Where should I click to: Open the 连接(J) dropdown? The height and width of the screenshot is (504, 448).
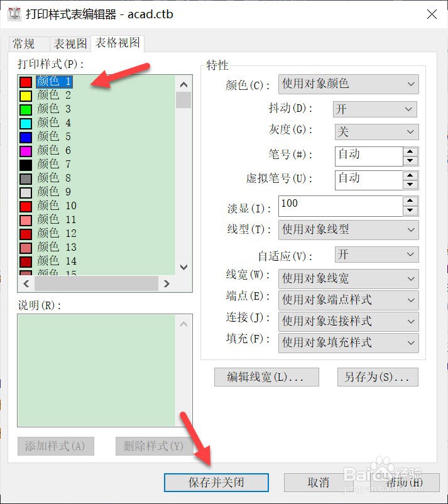point(348,321)
